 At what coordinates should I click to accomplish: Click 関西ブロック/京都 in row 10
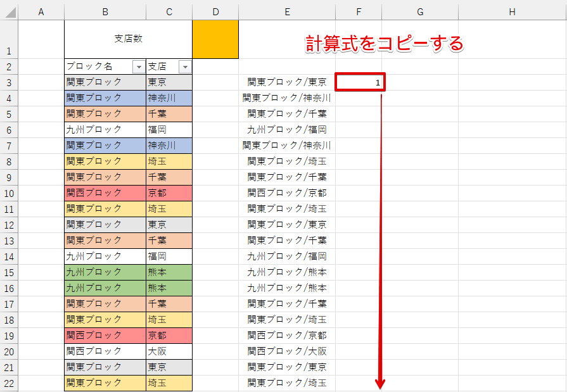coord(287,193)
